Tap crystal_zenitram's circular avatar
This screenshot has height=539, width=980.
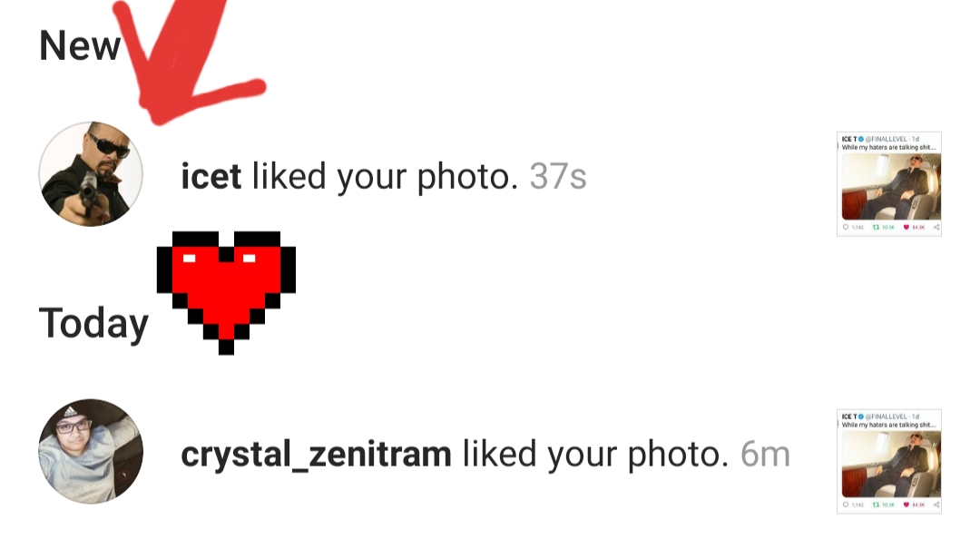[91, 451]
